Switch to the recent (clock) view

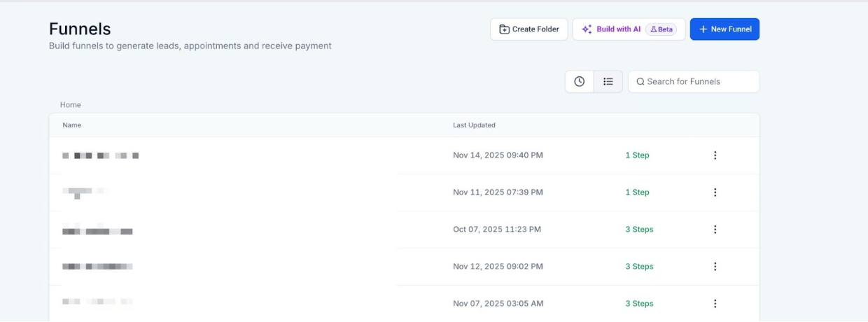[579, 82]
